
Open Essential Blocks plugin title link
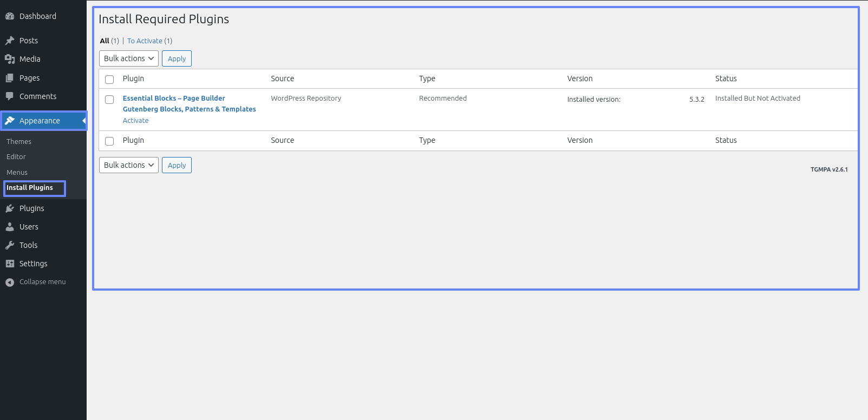(190, 104)
